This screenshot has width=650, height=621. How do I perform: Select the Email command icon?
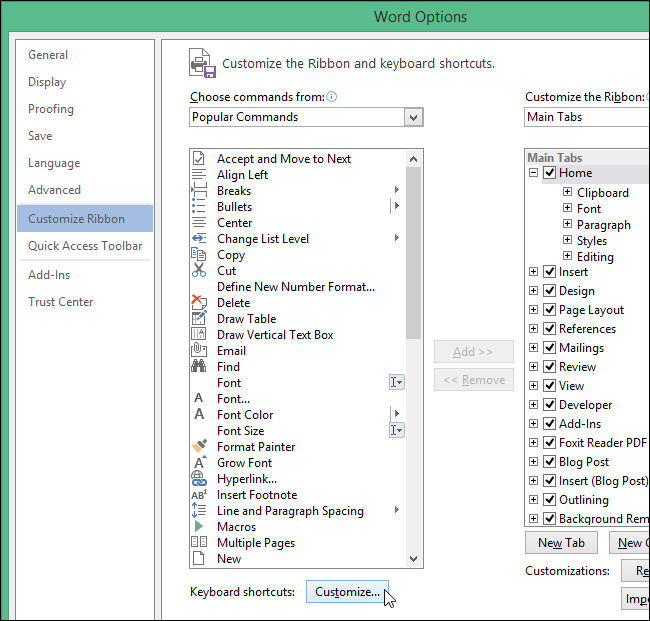[198, 350]
